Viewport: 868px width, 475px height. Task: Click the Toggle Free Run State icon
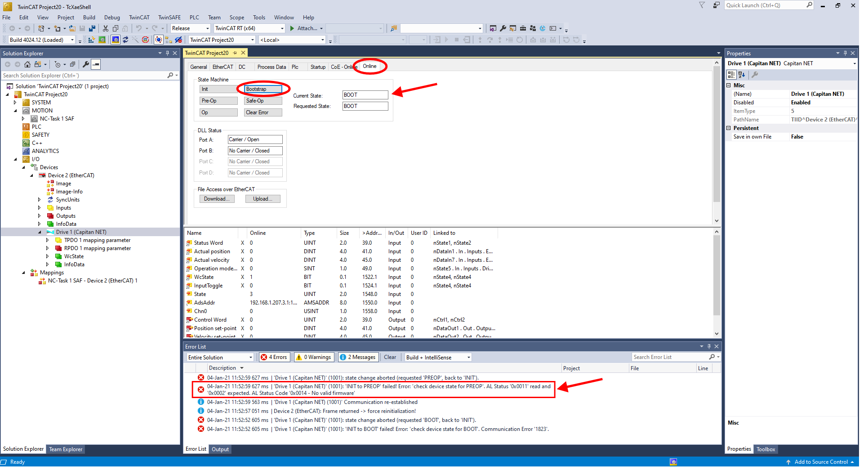point(145,40)
